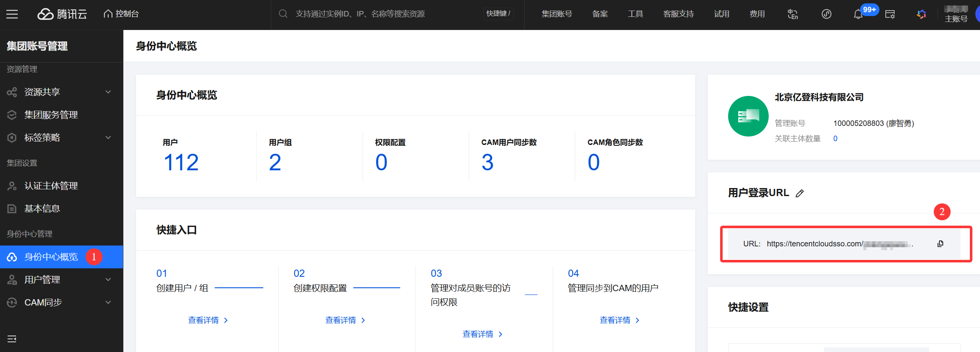Click the resource search input field
This screenshot has height=352, width=980.
380,14
